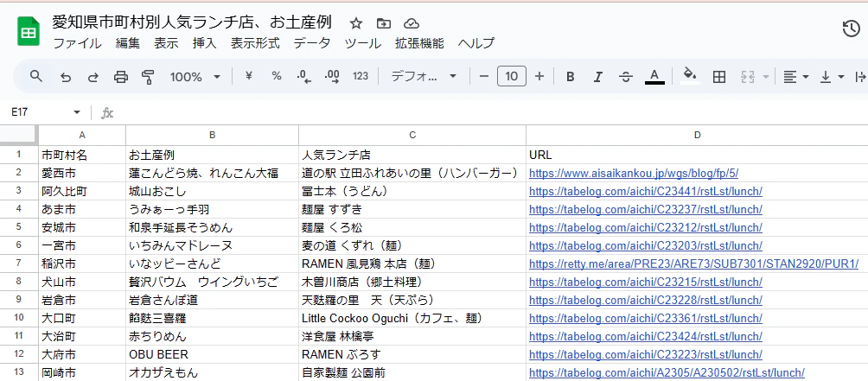Open the aisaikankou.jp link in row 2
Image resolution: width=868 pixels, height=381 pixels.
[x=634, y=173]
